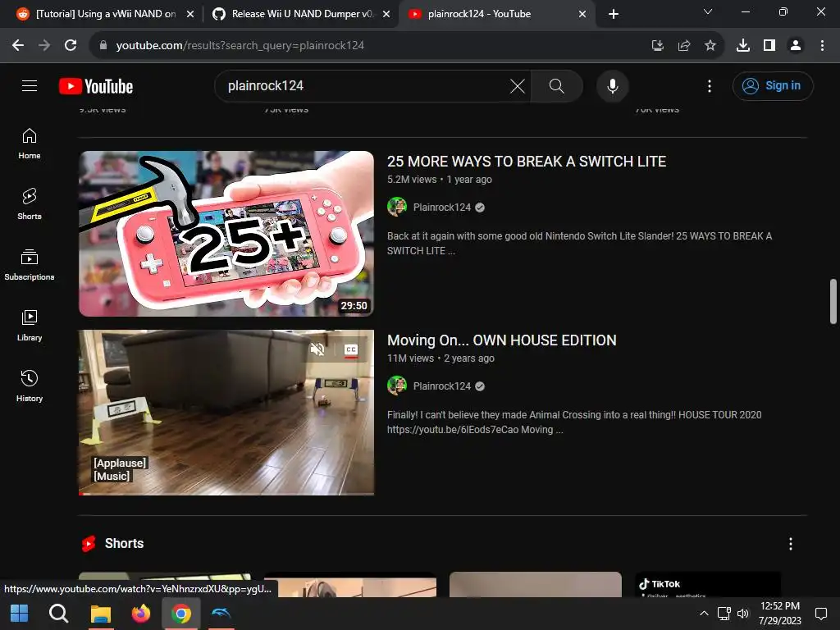Open the taskbar clock and date

coord(779,614)
